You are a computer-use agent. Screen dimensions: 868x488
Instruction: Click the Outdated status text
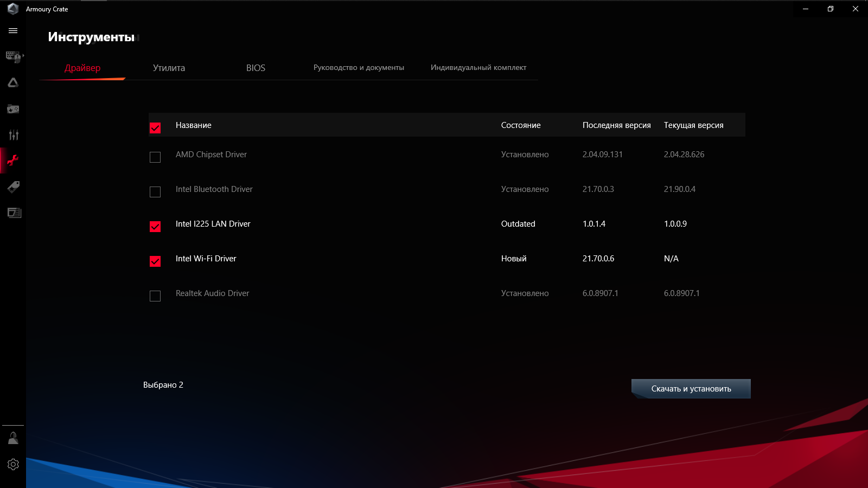(518, 224)
